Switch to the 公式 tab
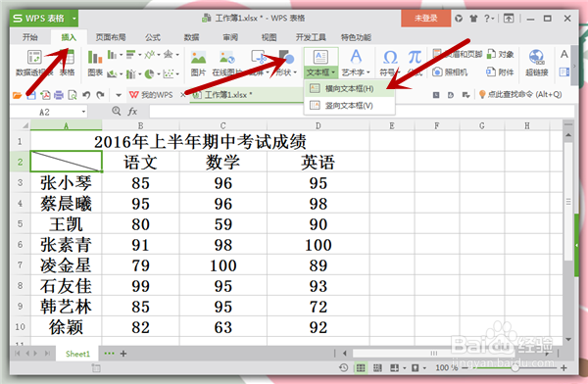The width and height of the screenshot is (588, 384). (153, 37)
